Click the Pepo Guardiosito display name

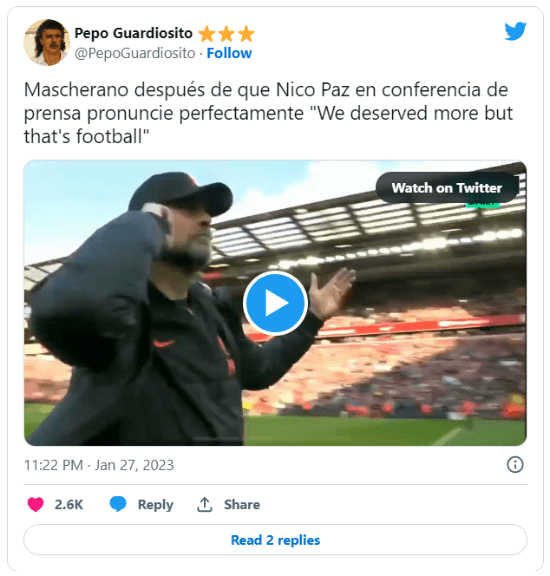click(133, 33)
